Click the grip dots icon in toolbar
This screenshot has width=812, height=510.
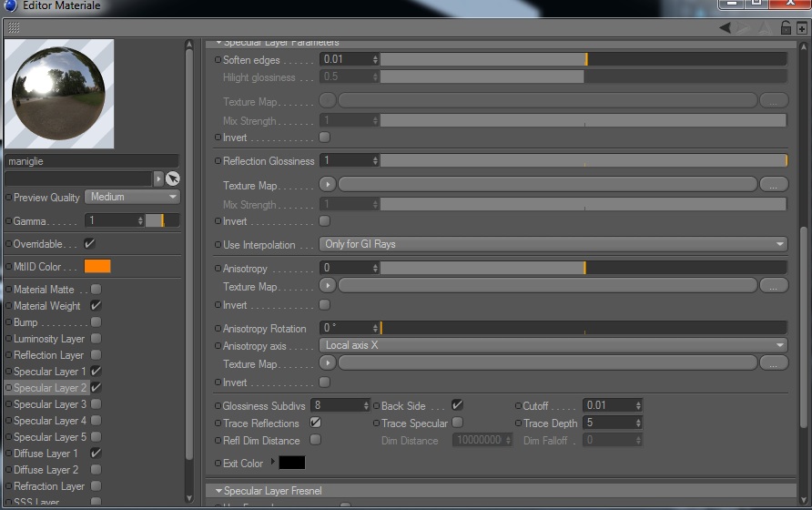[14, 28]
